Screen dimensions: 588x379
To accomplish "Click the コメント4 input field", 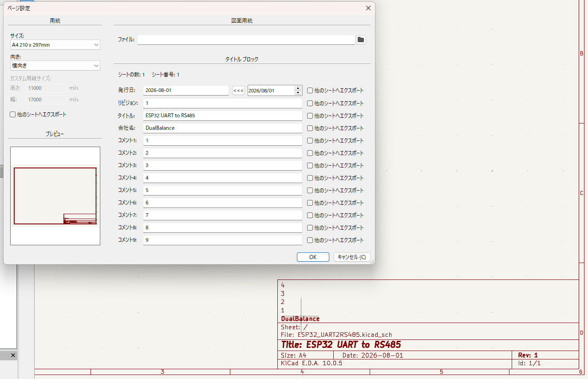I will point(223,178).
